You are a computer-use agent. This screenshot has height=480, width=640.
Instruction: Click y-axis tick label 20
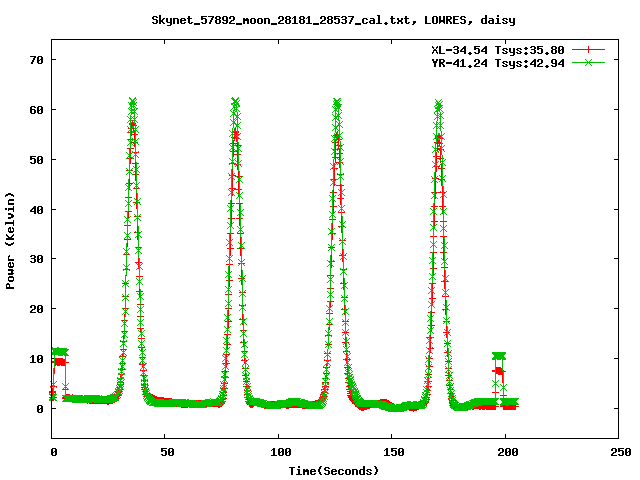[36, 309]
